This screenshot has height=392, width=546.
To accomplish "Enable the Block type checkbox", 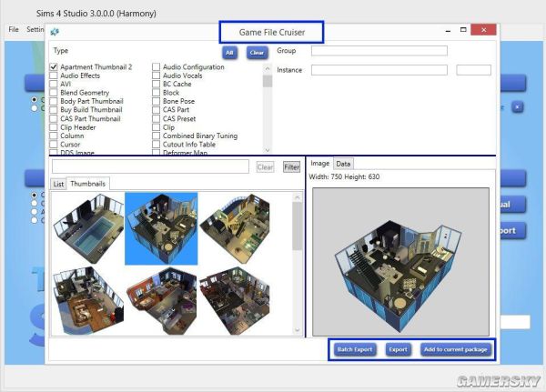I will pyautogui.click(x=156, y=93).
